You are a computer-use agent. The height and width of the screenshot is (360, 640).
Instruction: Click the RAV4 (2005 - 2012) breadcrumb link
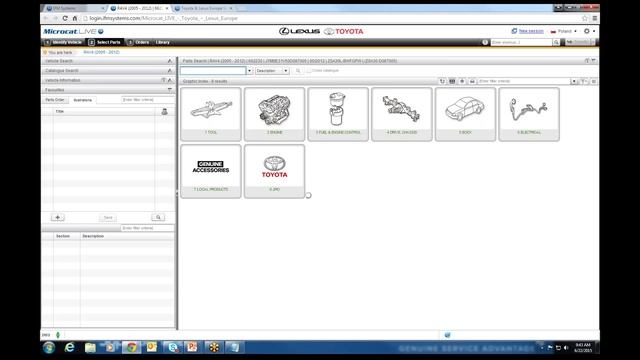[x=102, y=52]
